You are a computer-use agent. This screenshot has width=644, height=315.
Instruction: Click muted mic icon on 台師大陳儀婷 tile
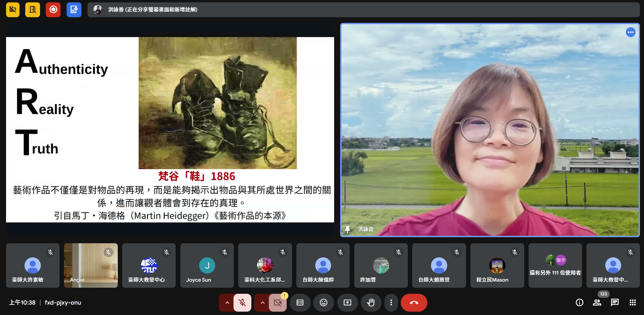click(x=341, y=252)
